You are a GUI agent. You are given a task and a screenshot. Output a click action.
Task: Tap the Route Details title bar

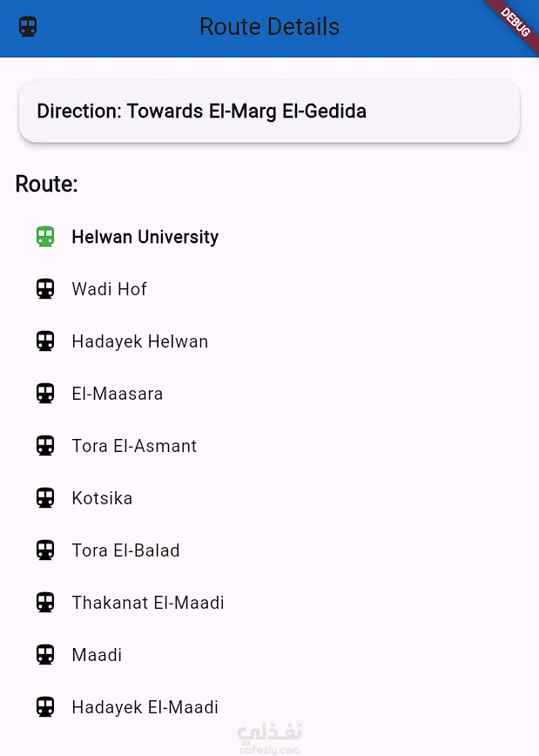pos(269,27)
